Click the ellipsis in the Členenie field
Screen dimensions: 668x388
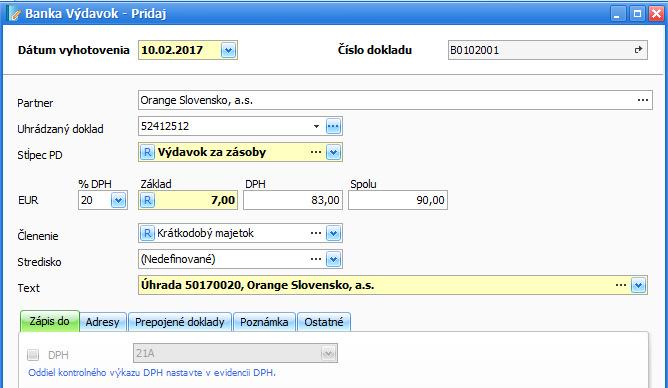tap(316, 233)
